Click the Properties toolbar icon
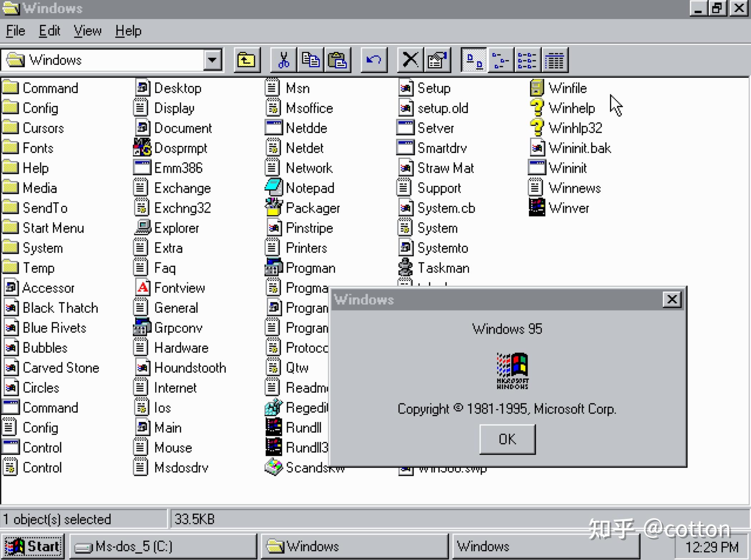 pos(437,60)
